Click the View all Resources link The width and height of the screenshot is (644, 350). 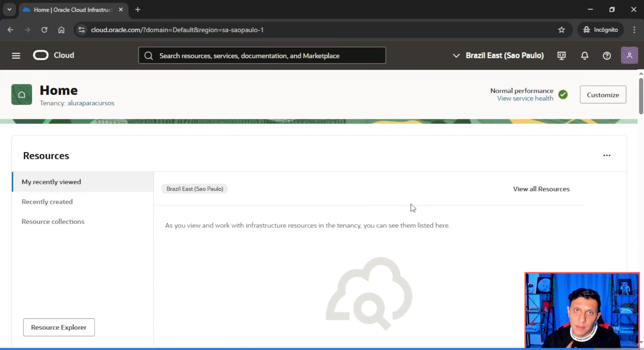[x=541, y=189]
